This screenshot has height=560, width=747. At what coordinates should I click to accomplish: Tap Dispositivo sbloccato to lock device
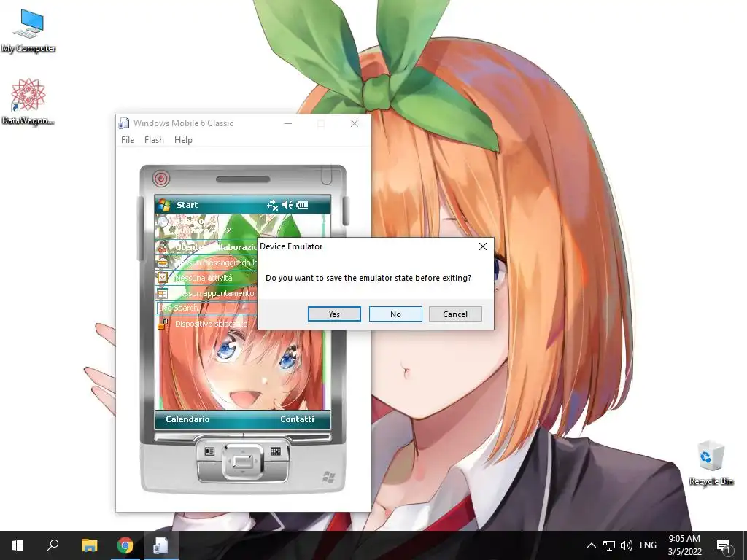click(x=211, y=324)
